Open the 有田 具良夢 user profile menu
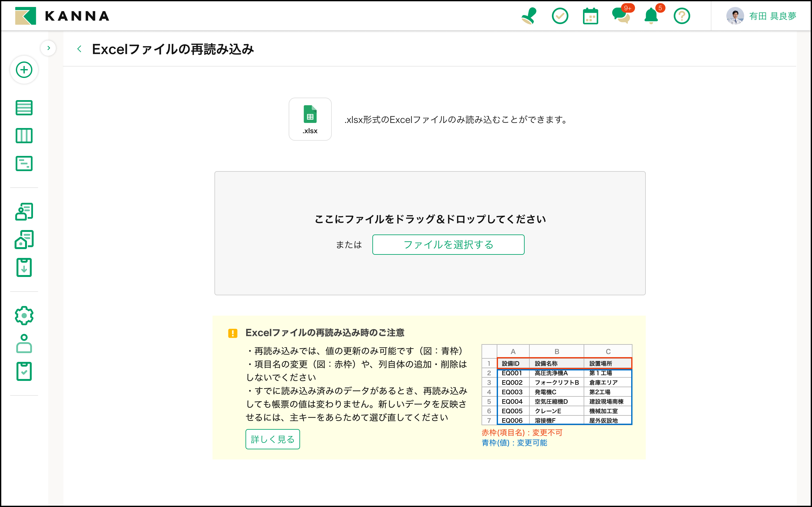 762,16
